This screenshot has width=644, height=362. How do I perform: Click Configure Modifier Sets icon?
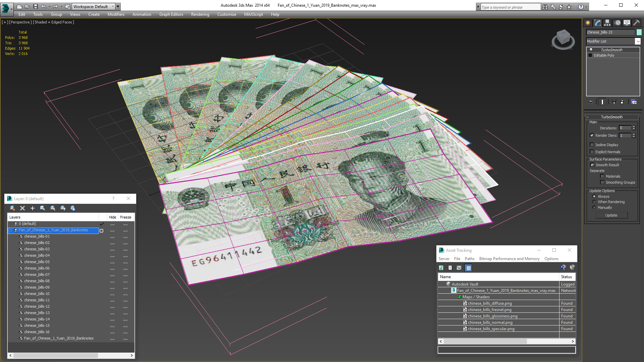point(634,102)
